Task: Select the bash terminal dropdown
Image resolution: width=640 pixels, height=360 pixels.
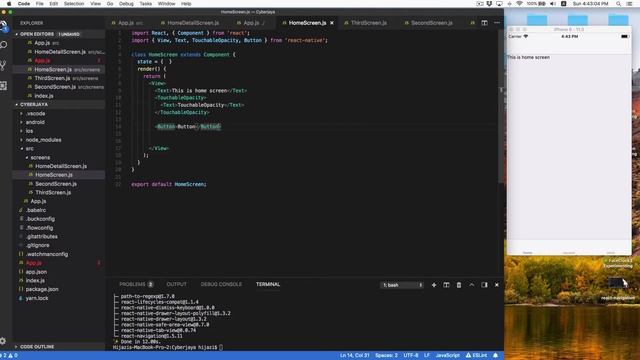Action: click(402, 285)
